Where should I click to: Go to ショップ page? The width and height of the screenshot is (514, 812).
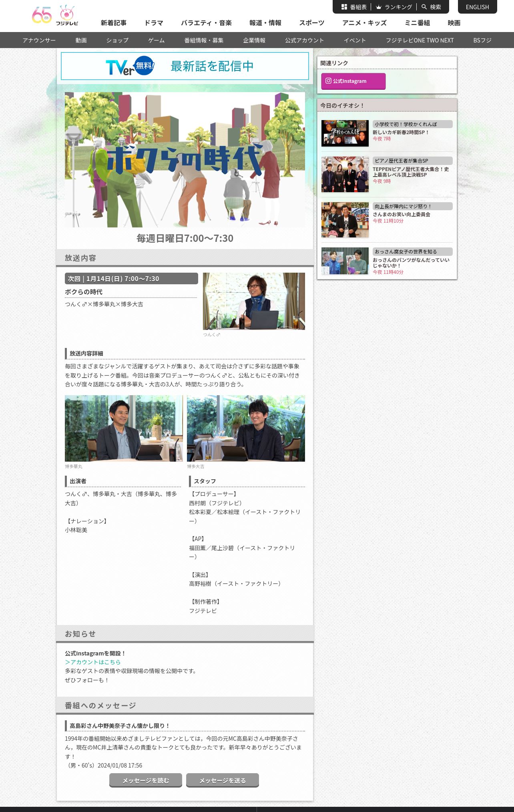point(117,40)
